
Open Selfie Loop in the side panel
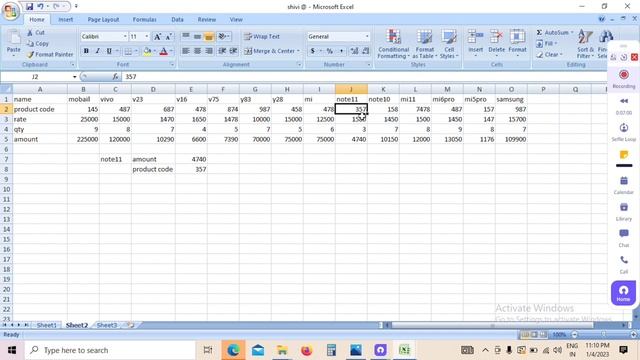coord(624,132)
